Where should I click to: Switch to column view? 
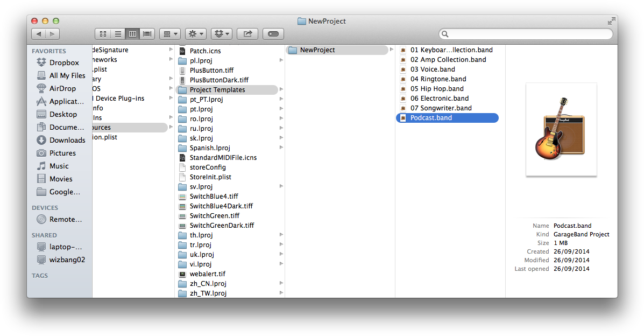click(x=132, y=34)
